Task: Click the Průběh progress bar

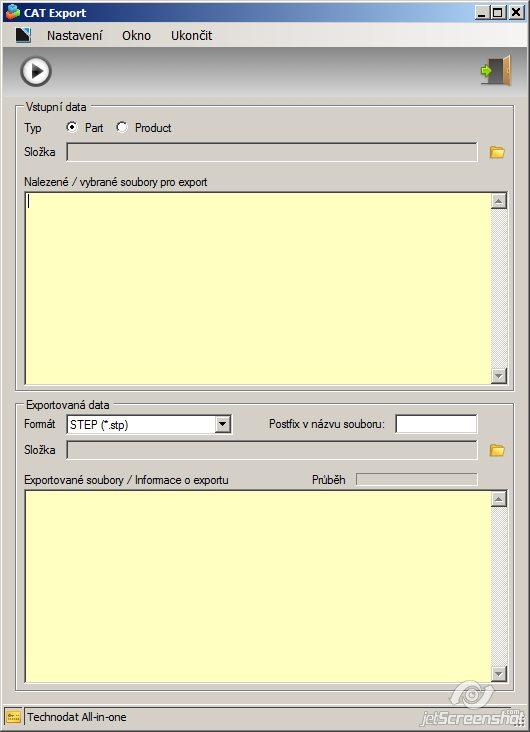Action: [417, 479]
